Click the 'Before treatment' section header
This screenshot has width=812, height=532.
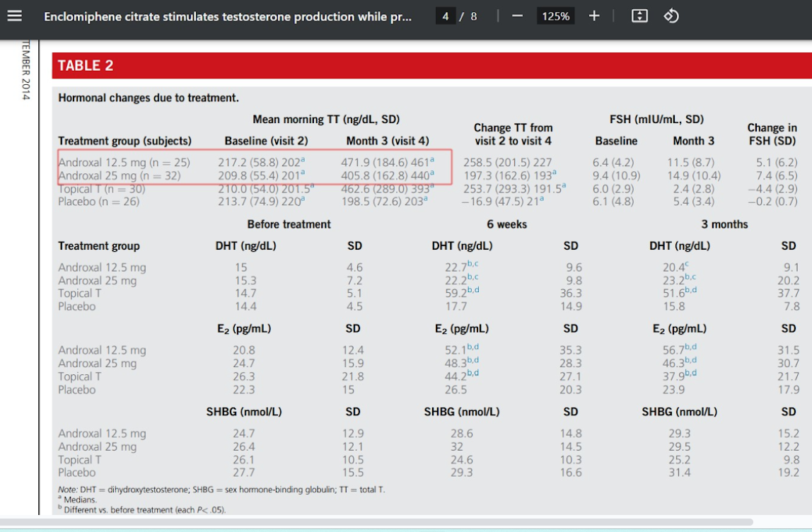pos(289,224)
